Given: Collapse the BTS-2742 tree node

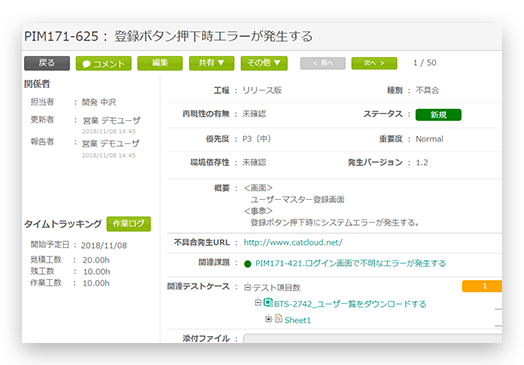Looking at the screenshot, I should (x=258, y=302).
